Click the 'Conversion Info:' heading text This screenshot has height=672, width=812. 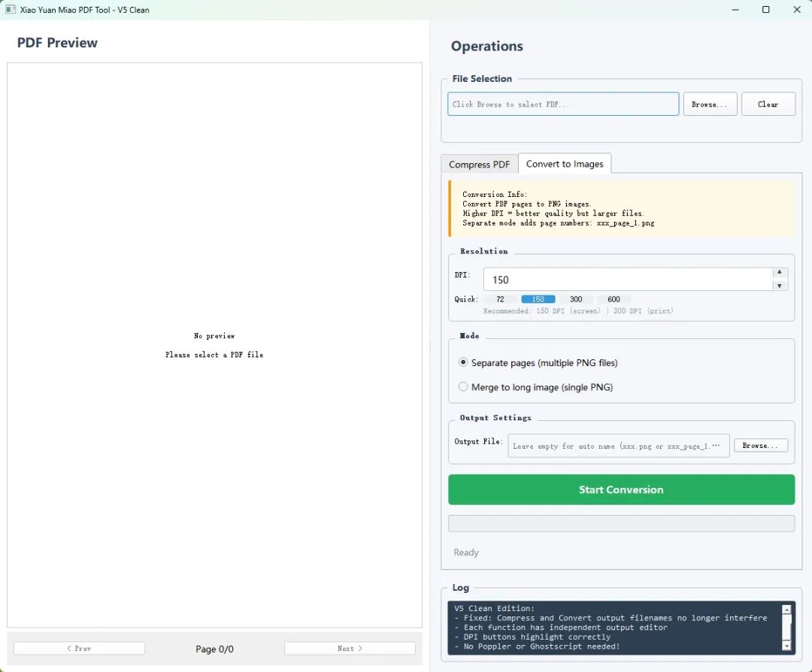[x=495, y=195]
